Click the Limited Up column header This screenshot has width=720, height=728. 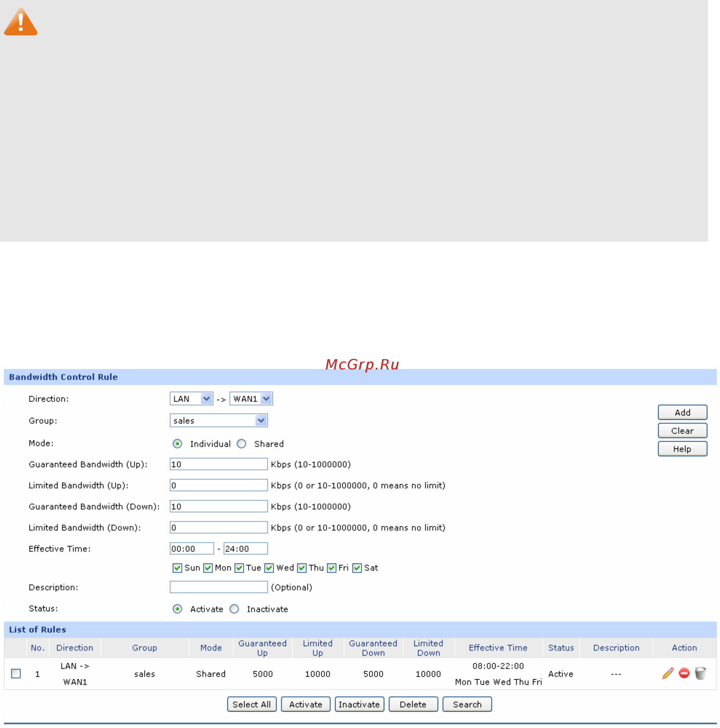318,648
